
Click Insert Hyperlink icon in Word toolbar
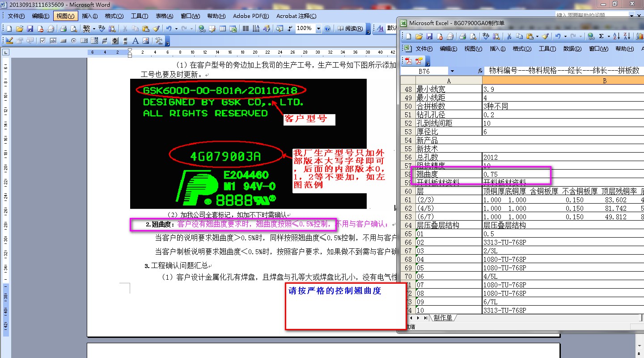click(x=201, y=29)
